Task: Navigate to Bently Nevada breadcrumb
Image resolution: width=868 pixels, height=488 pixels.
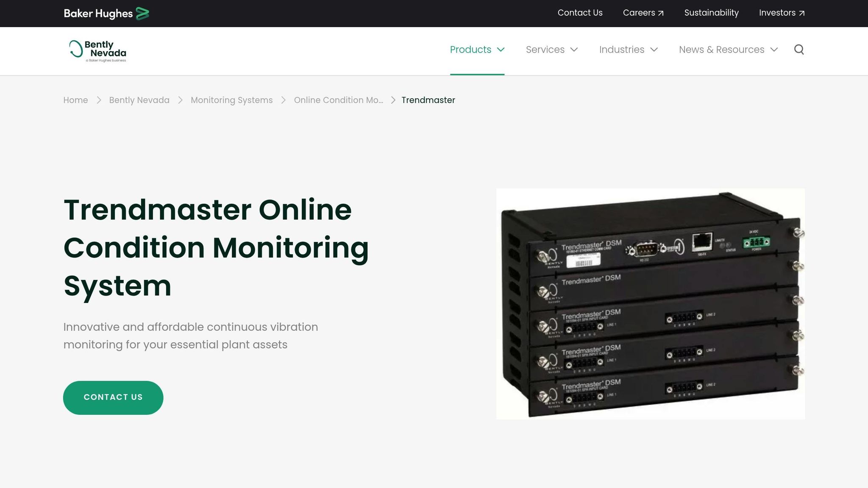Action: click(139, 100)
